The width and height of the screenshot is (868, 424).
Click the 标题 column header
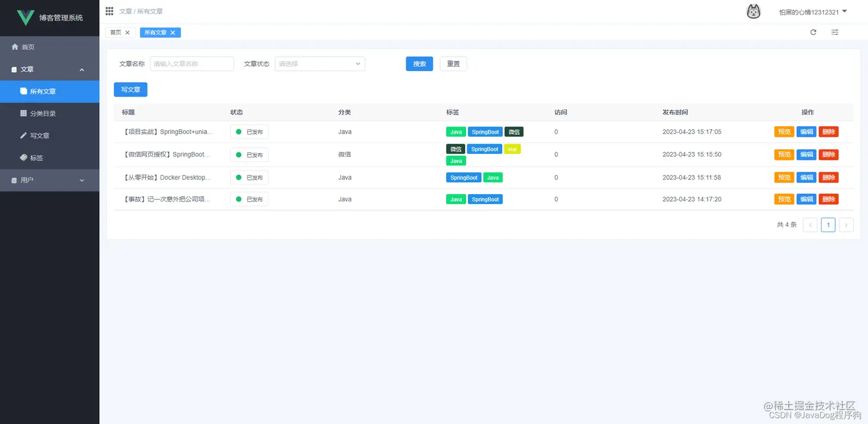tap(129, 113)
